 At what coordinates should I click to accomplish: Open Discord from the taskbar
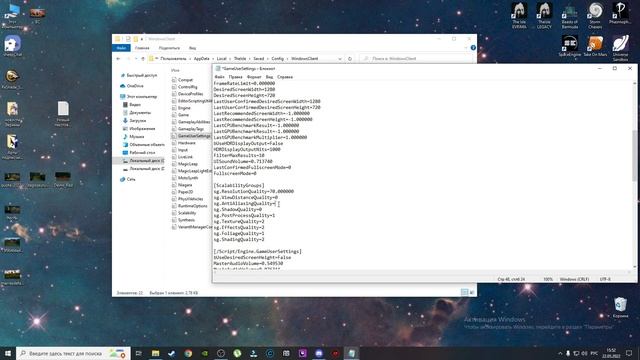click(x=319, y=353)
